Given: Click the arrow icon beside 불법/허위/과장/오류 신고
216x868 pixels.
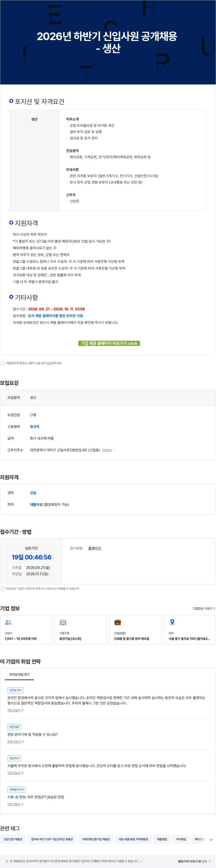Looking at the screenshot, I should coord(210,861).
